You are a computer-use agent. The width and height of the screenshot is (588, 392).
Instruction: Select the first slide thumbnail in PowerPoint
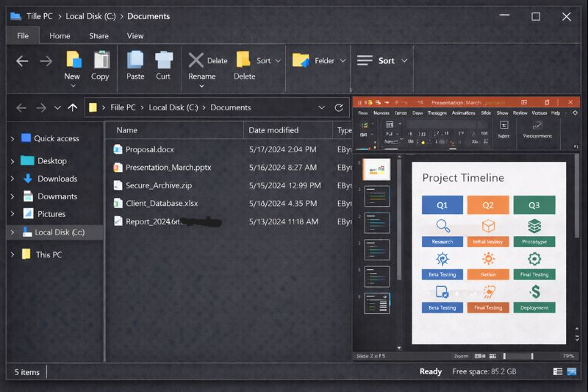tap(377, 169)
